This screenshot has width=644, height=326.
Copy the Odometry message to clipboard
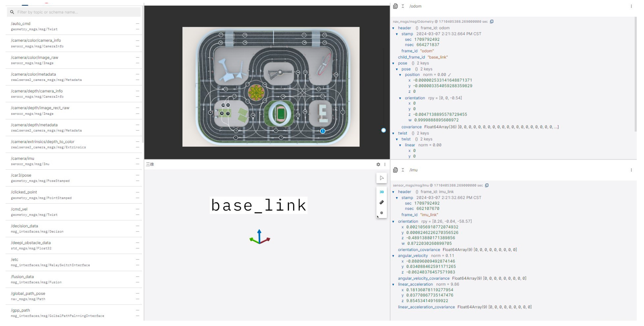click(491, 22)
